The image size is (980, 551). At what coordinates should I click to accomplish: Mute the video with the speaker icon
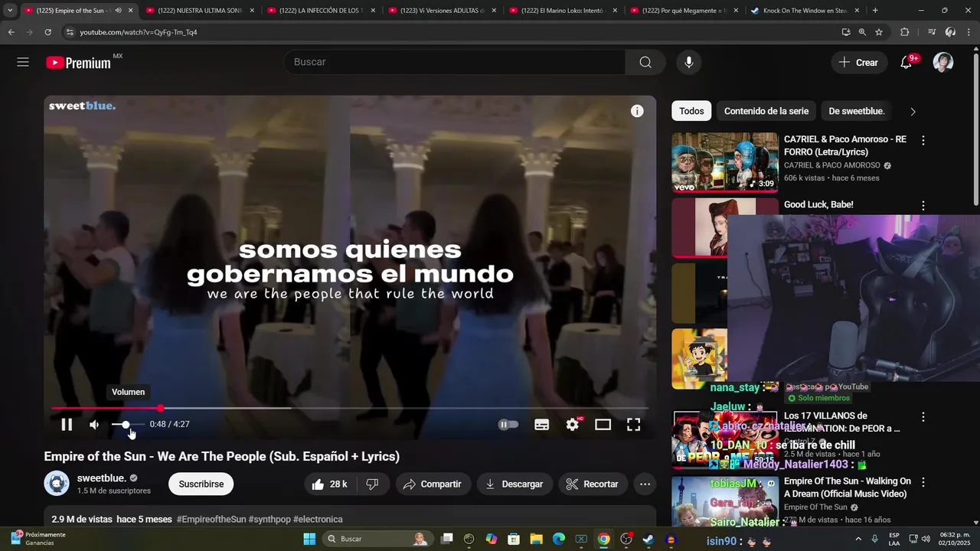click(x=94, y=425)
